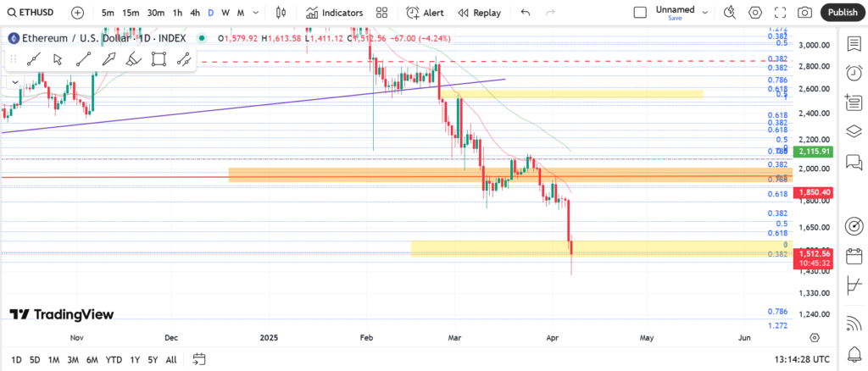
Task: Open chart settings hexagon icon
Action: point(755,13)
